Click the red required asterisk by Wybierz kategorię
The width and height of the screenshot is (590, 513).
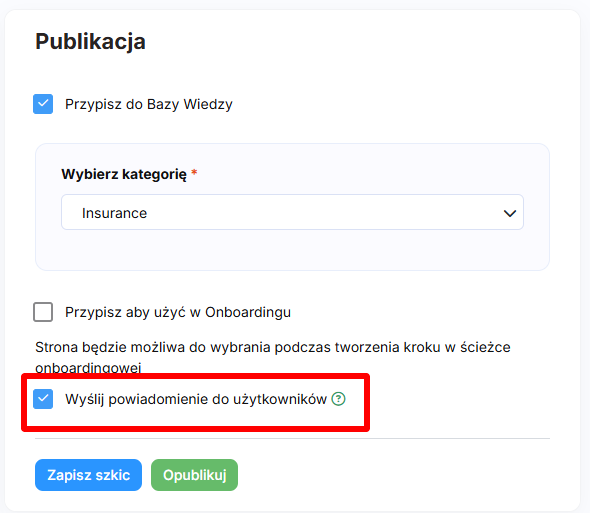pos(194,172)
